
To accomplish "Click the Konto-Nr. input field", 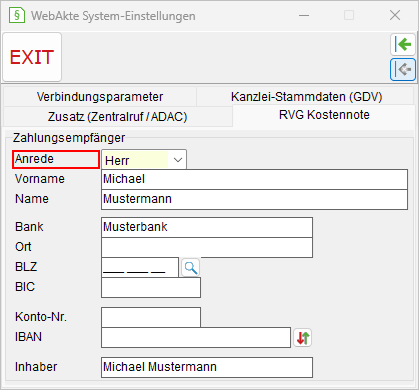I will pos(151,317).
